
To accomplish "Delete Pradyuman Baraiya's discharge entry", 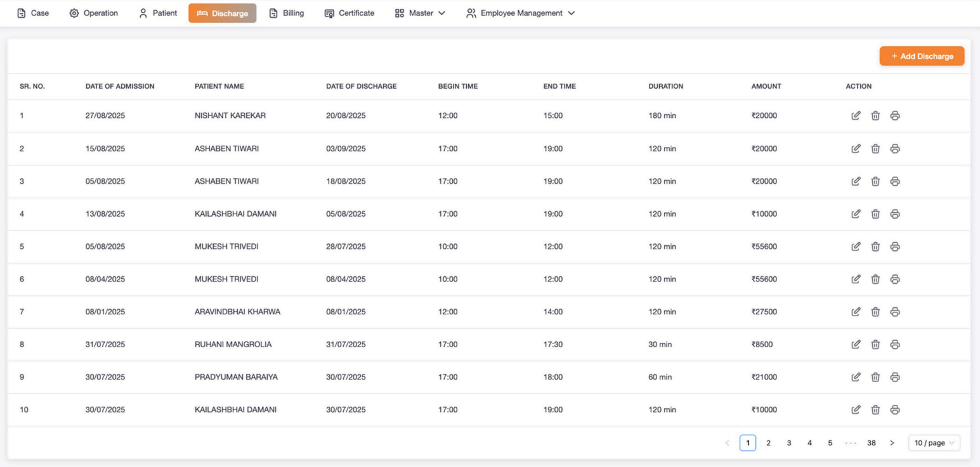I will [x=875, y=377].
